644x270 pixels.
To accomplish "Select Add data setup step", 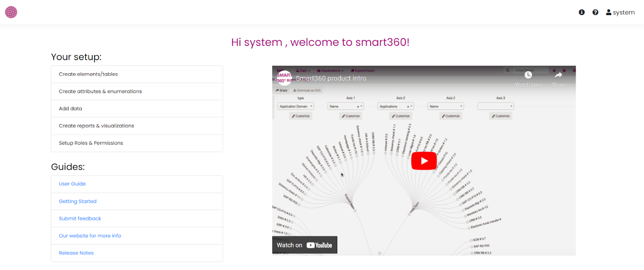I will coord(137,109).
